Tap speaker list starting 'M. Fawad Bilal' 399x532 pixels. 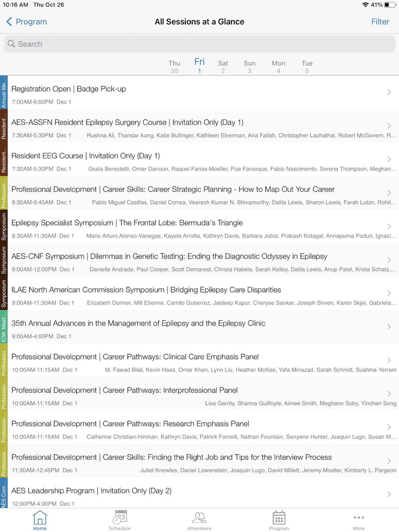tap(251, 370)
